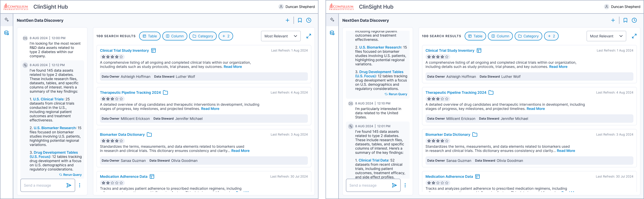Viewport: 644px width, 199px height.
Task: Click the table icon beside Clinical Trial Study Inventory, left window
Action: pyautogui.click(x=153, y=51)
